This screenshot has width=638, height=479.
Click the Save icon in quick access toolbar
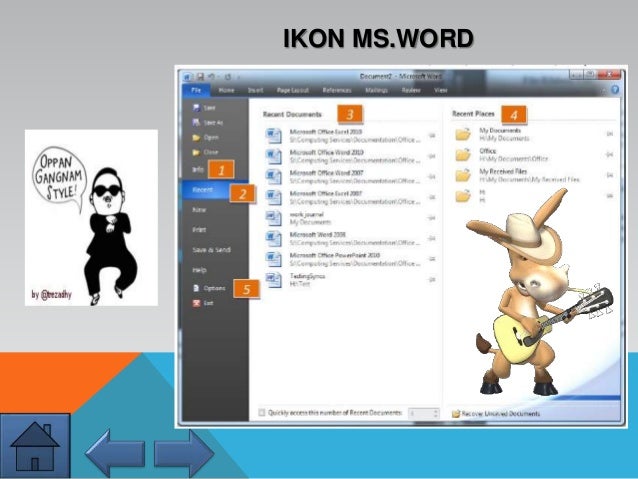200,77
